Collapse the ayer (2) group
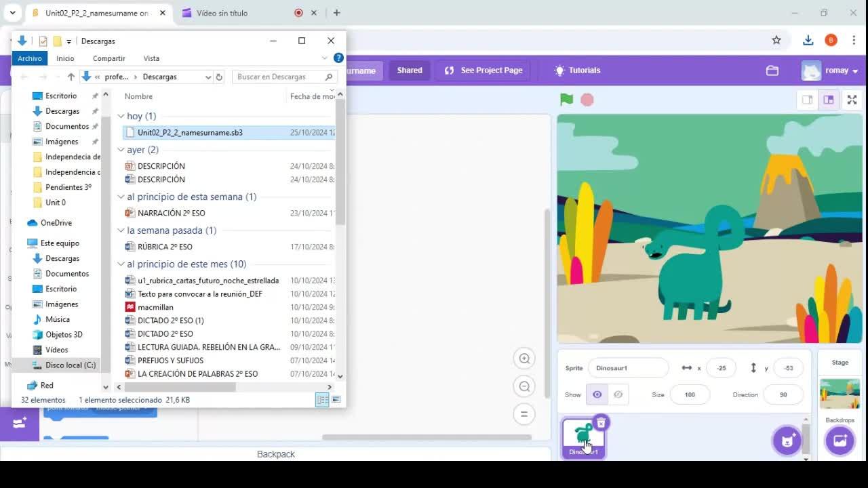 tap(121, 150)
